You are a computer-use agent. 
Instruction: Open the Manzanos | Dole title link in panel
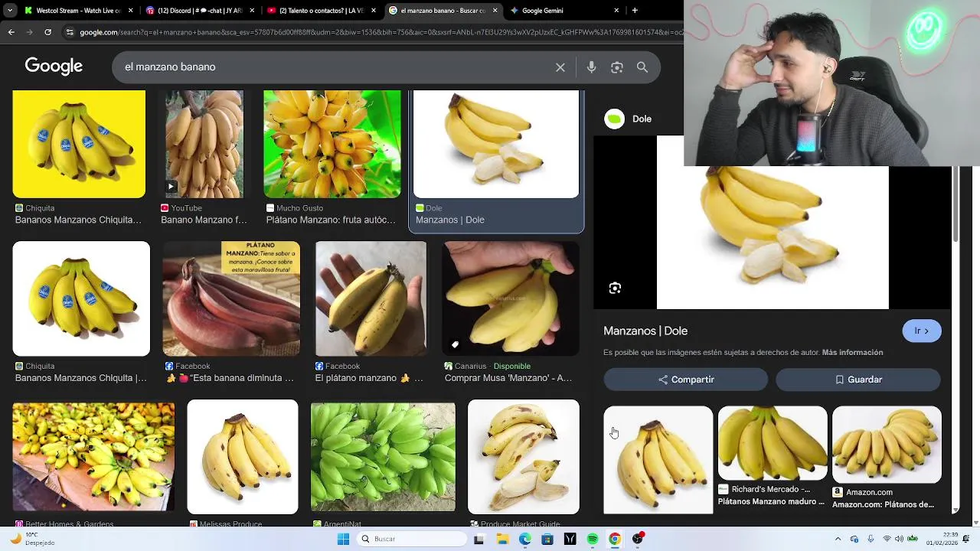click(x=645, y=331)
